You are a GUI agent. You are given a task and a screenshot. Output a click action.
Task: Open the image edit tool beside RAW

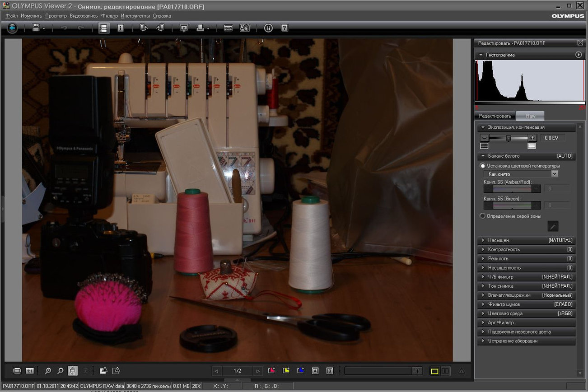(x=244, y=28)
